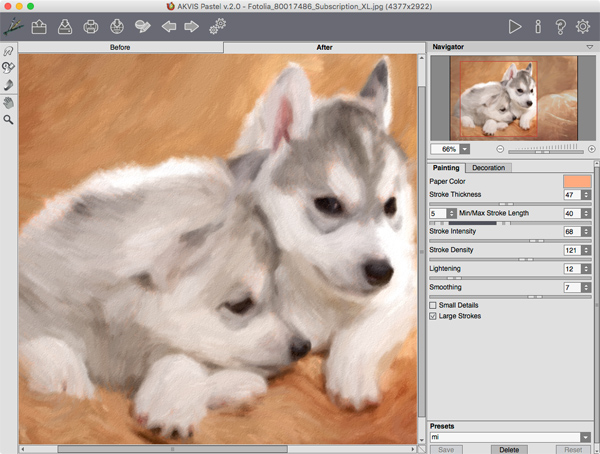
Task: Open the Decoration tab
Action: 488,168
